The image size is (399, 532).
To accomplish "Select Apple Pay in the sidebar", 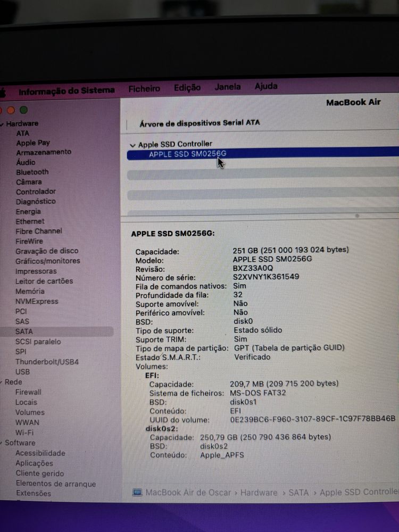I will (x=33, y=143).
